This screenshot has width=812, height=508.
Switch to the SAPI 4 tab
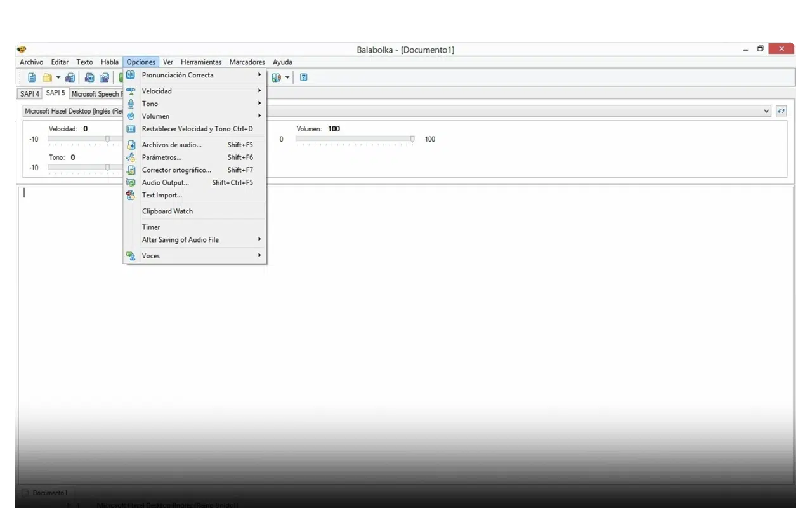tap(30, 94)
